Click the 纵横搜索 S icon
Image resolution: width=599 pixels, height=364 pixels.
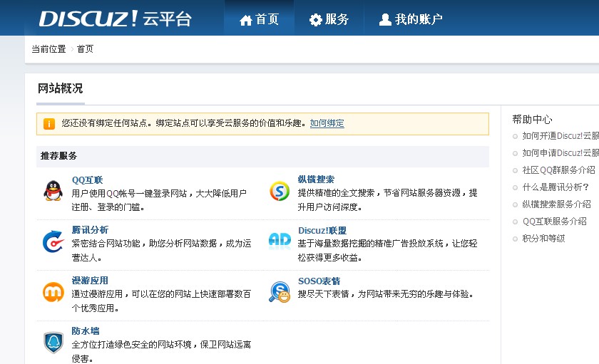click(x=280, y=191)
